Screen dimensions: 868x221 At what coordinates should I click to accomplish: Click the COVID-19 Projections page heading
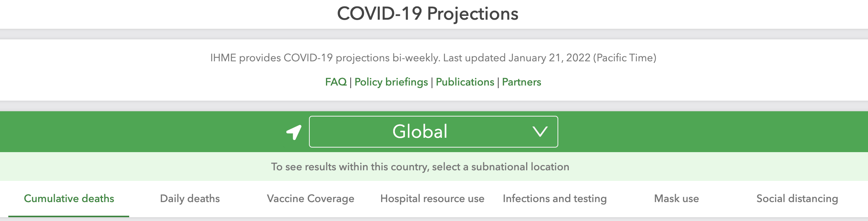pos(428,14)
